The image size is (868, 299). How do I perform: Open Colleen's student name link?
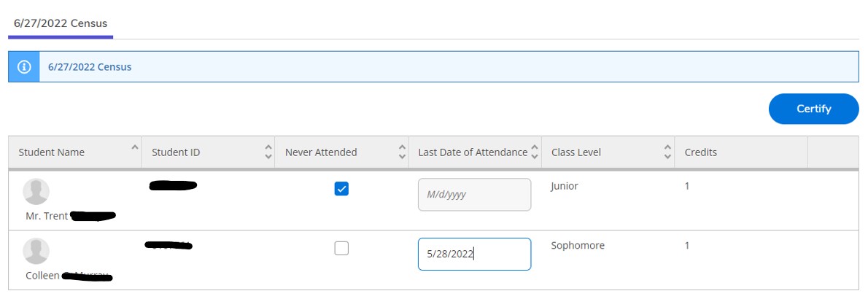[x=42, y=276]
